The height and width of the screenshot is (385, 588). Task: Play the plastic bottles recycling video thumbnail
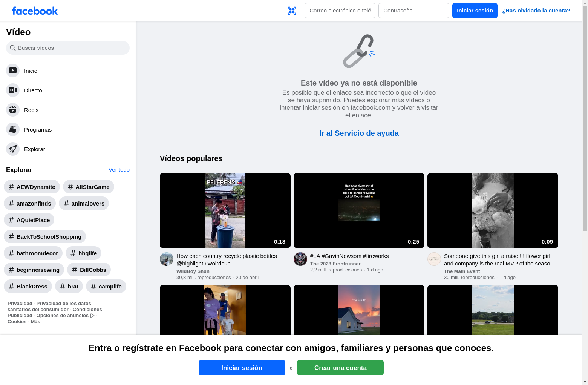pos(225,210)
